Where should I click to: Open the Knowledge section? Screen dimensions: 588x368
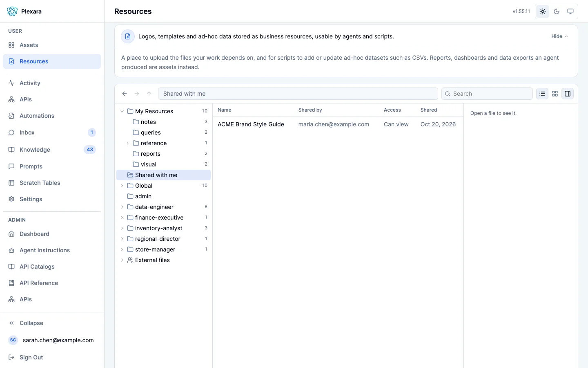52,150
